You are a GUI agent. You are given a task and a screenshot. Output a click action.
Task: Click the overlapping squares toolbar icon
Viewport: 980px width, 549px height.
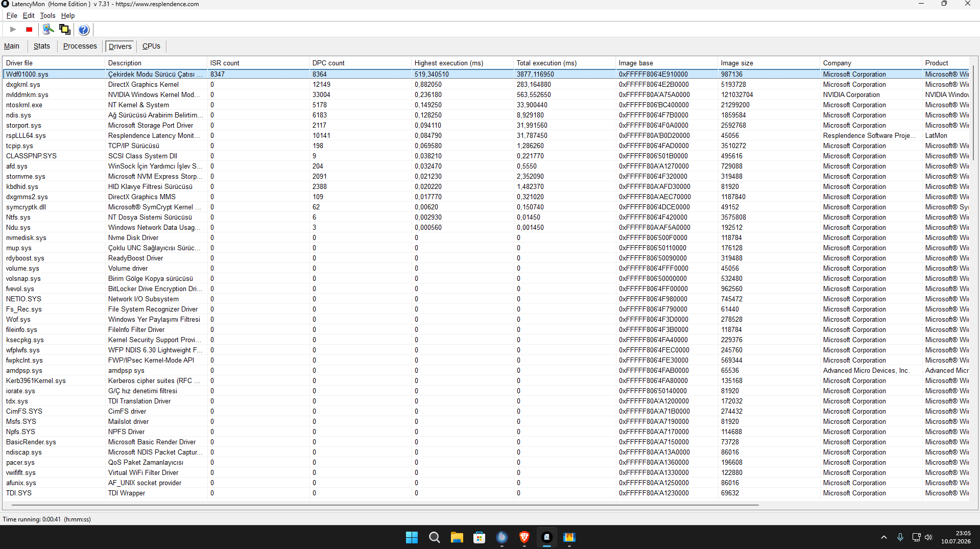[65, 30]
